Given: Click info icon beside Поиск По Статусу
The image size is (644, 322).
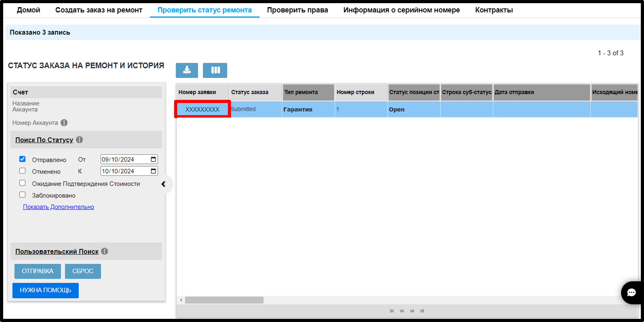Looking at the screenshot, I should 80,140.
